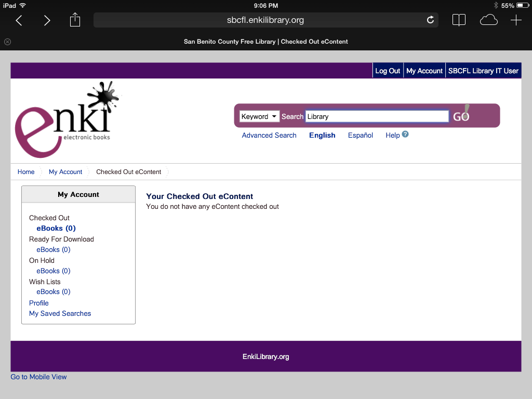Go to Home in the breadcrumb

pyautogui.click(x=26, y=171)
